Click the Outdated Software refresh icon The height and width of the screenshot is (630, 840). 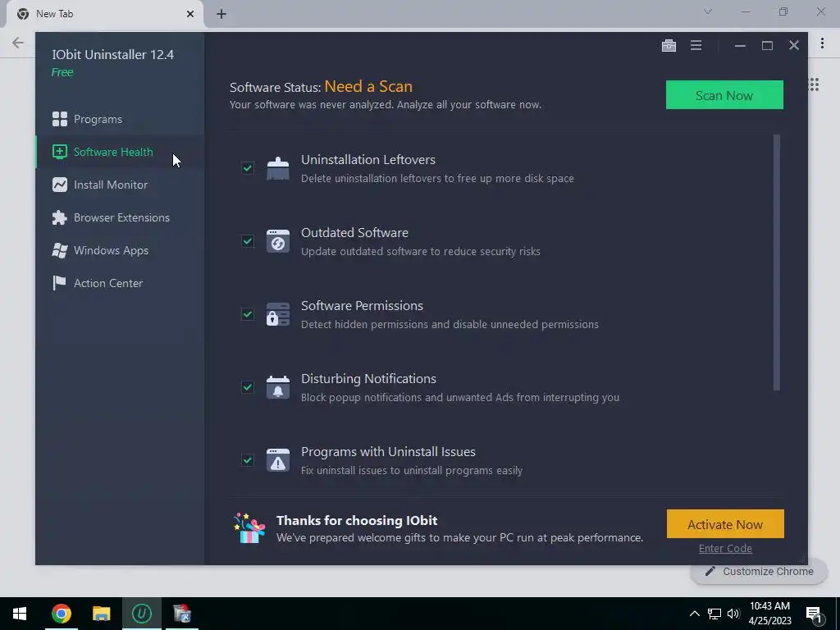click(278, 241)
